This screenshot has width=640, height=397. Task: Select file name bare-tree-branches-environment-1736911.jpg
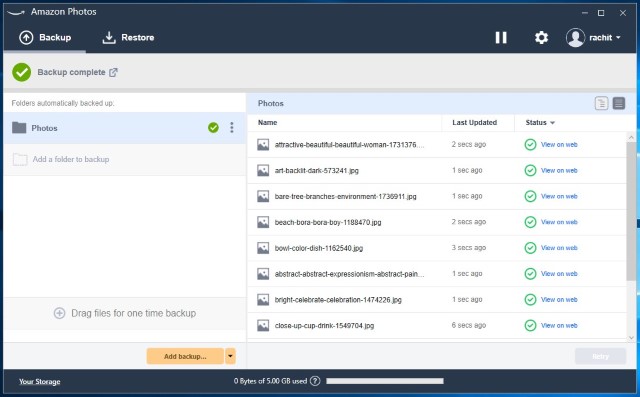345,196
